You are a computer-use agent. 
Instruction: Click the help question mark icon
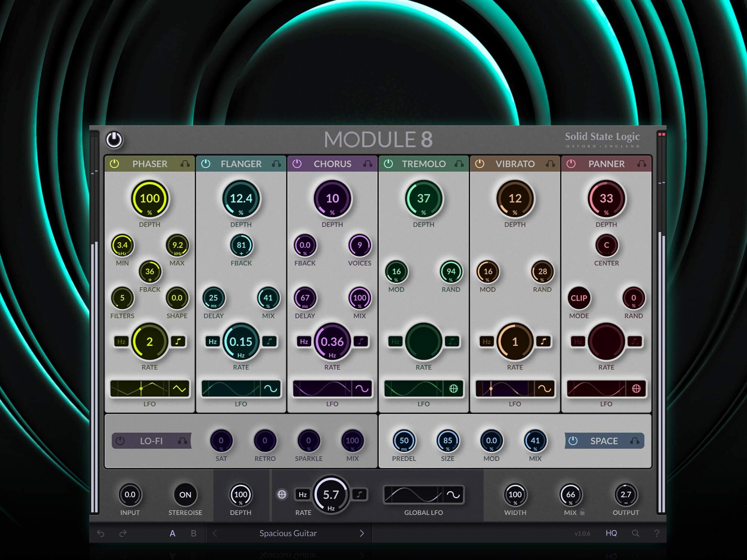[x=657, y=533]
